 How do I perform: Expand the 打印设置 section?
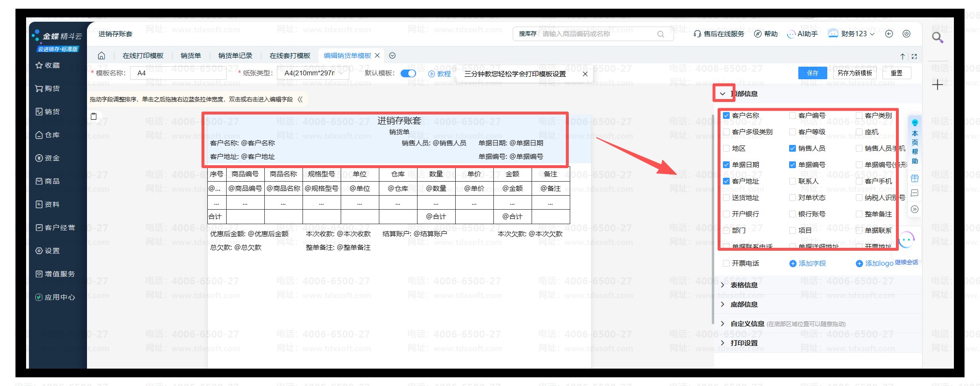click(744, 343)
